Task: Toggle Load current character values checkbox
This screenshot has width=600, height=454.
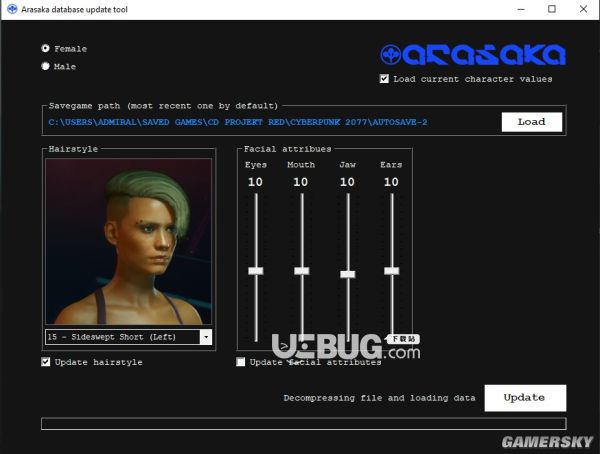Action: pyautogui.click(x=384, y=78)
